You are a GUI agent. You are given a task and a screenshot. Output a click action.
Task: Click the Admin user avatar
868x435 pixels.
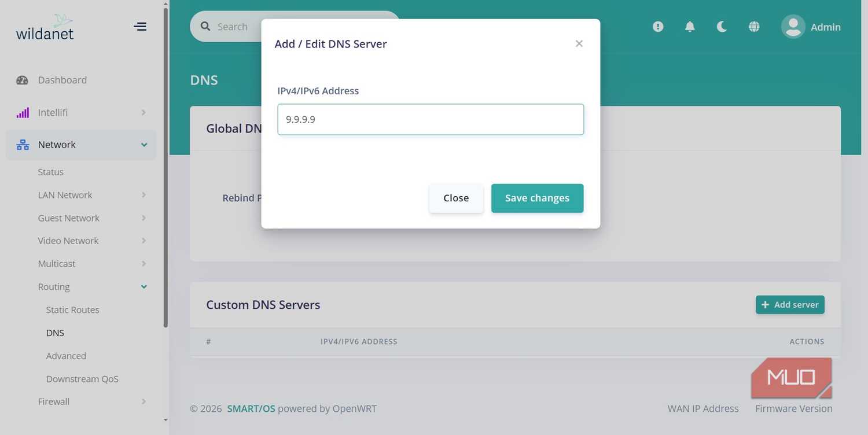[793, 27]
